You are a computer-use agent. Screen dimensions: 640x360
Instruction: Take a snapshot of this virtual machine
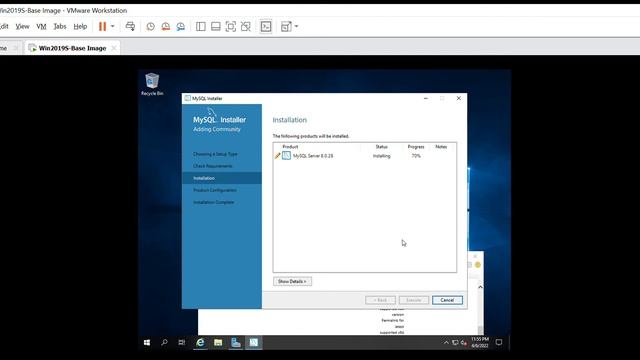click(151, 27)
